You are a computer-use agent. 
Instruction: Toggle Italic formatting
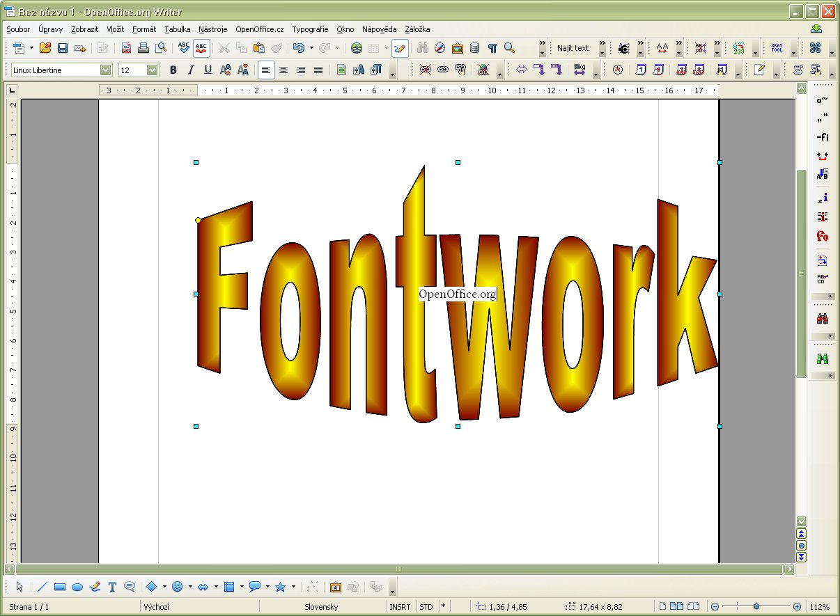tap(190, 70)
